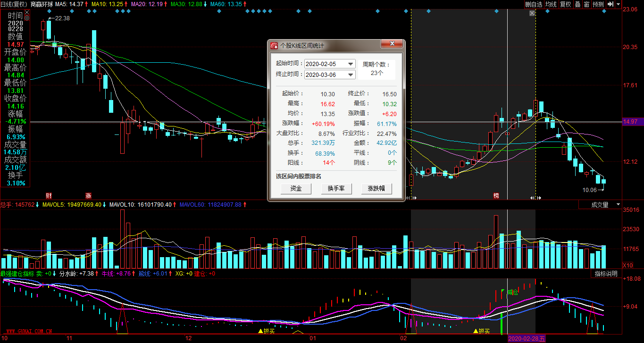
Task: Open settings gear of the data panel
Action: [26, 18]
